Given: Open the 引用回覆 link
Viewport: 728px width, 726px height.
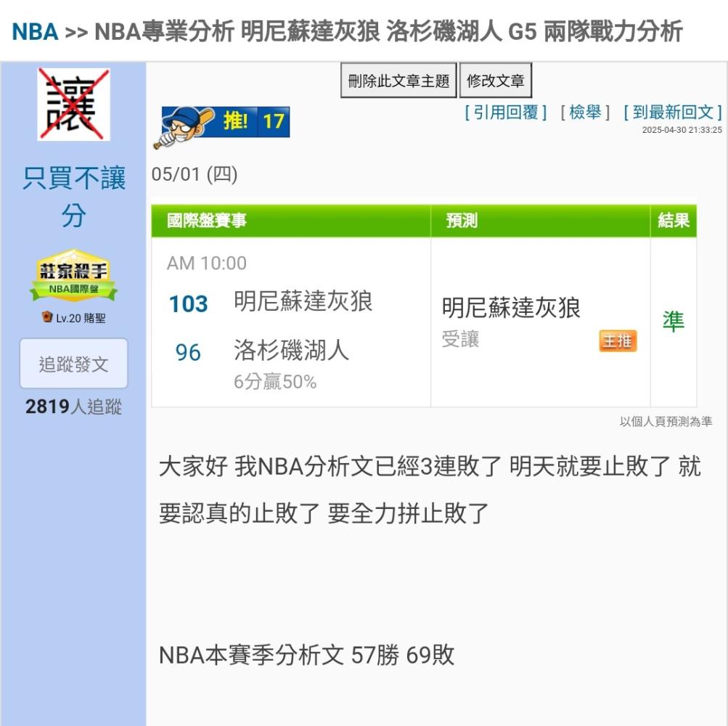Looking at the screenshot, I should tap(506, 112).
